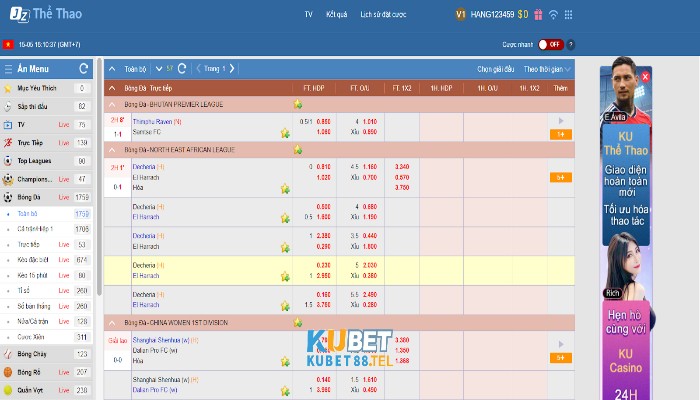Select Trực Tiếp in sidebar menu
This screenshot has width=700, height=400.
click(x=46, y=143)
